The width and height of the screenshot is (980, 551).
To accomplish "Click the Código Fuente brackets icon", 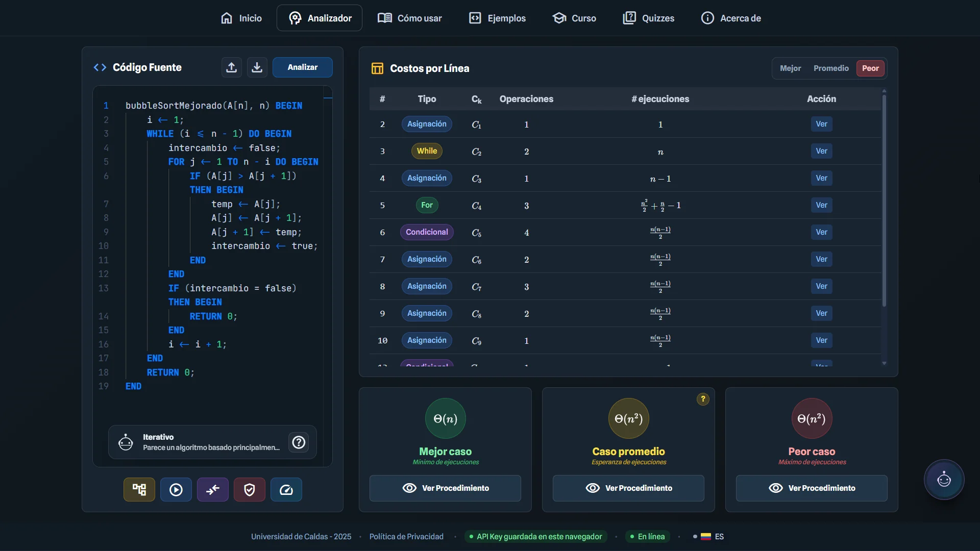I will 100,67.
